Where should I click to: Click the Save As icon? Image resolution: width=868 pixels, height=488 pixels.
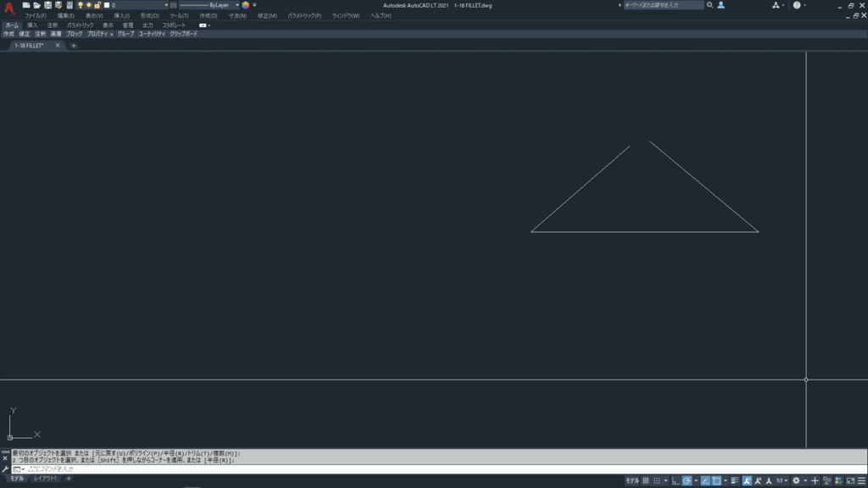[58, 5]
